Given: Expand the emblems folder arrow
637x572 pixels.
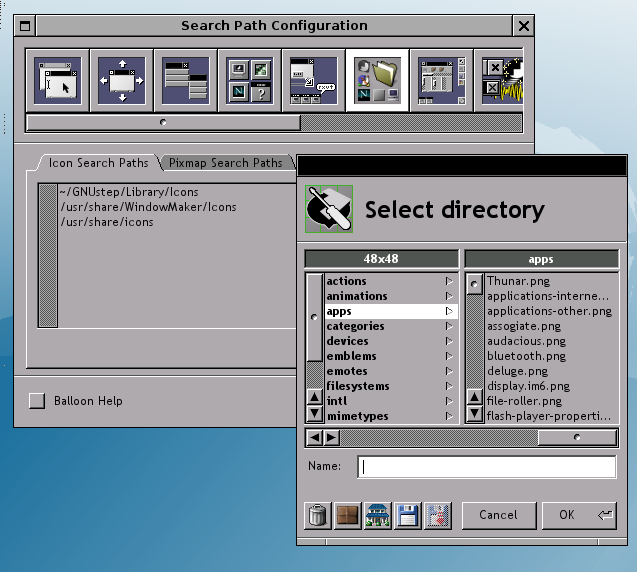Looking at the screenshot, I should pos(449,356).
